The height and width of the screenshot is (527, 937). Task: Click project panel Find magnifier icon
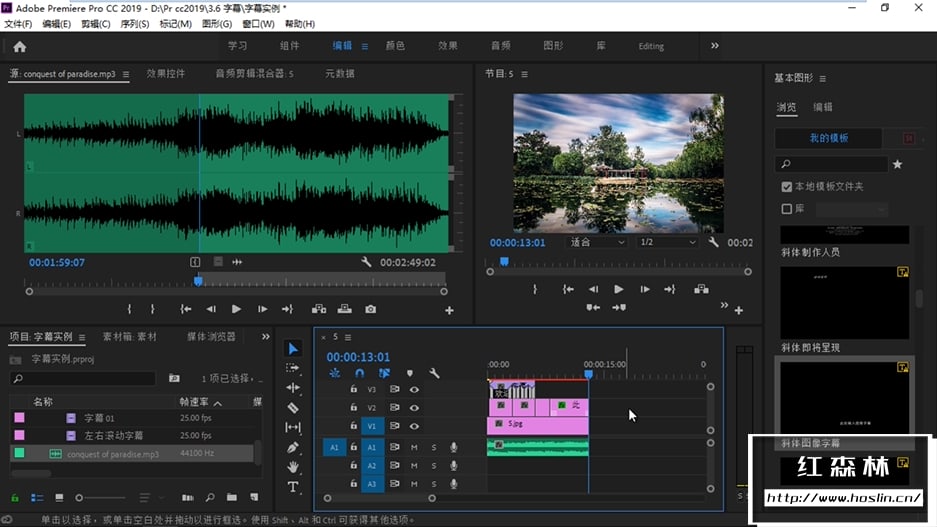(x=210, y=497)
